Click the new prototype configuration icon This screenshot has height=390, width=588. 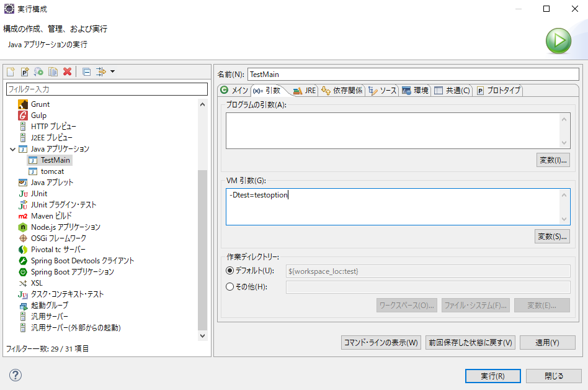pyautogui.click(x=25, y=71)
